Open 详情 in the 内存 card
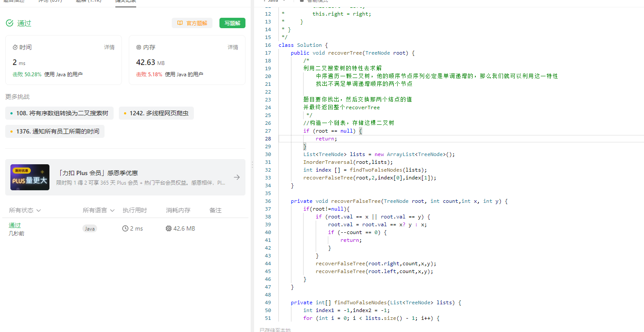644x332 pixels. coord(233,47)
